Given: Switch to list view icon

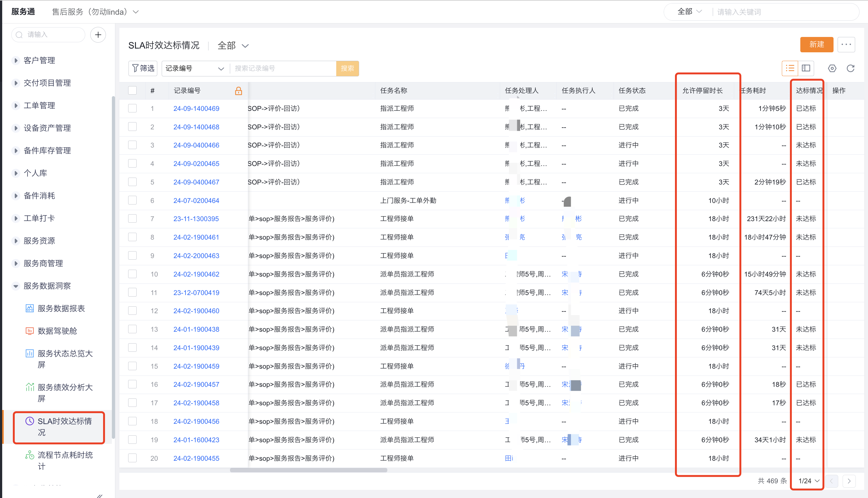Looking at the screenshot, I should pos(790,68).
